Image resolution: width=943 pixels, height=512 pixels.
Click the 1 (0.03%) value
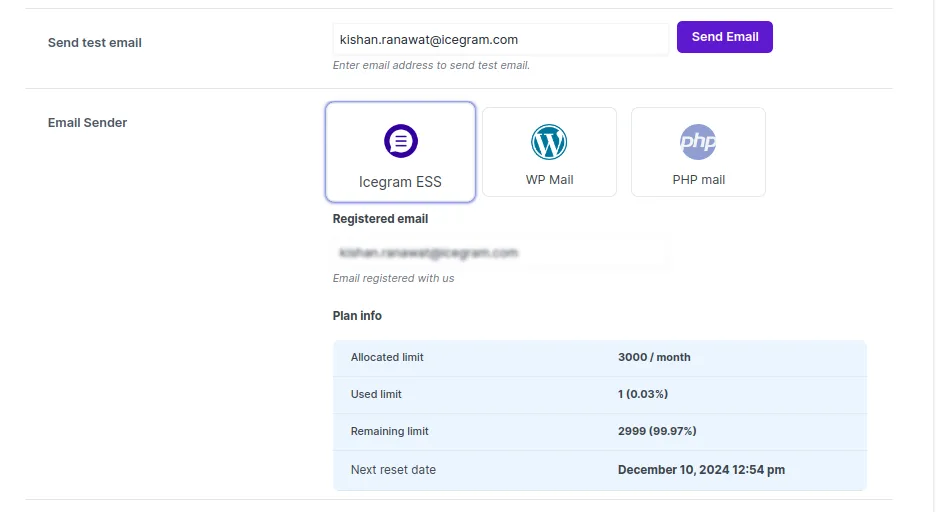pyautogui.click(x=642, y=394)
